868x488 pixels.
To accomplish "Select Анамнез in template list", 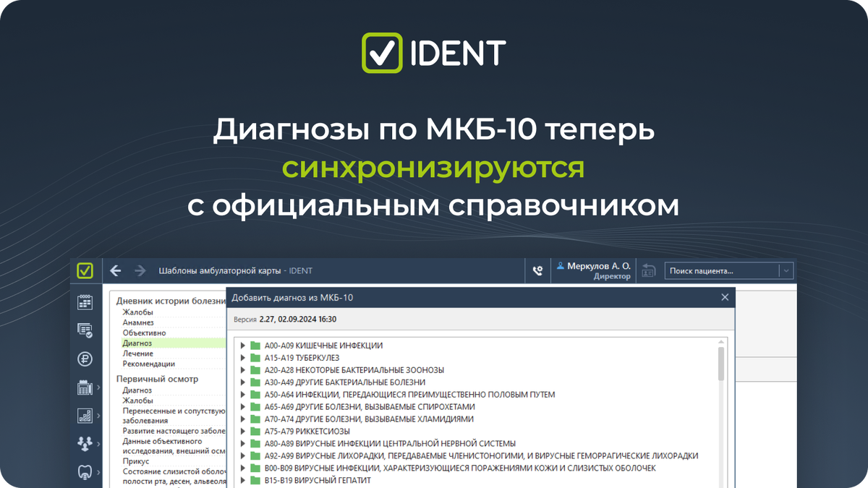I will coord(138,322).
